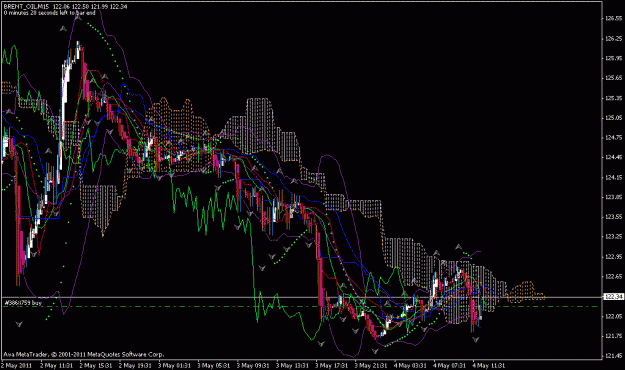Select the '#8861759 buy' order label

23,303
